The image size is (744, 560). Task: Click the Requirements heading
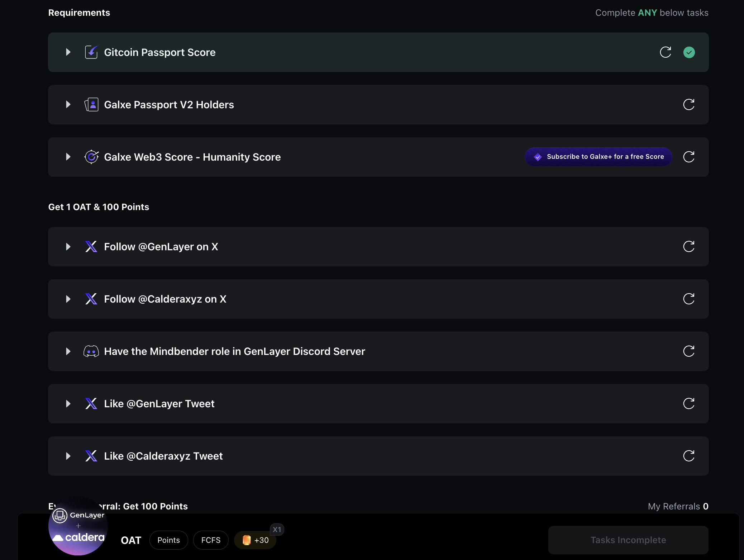tap(79, 13)
